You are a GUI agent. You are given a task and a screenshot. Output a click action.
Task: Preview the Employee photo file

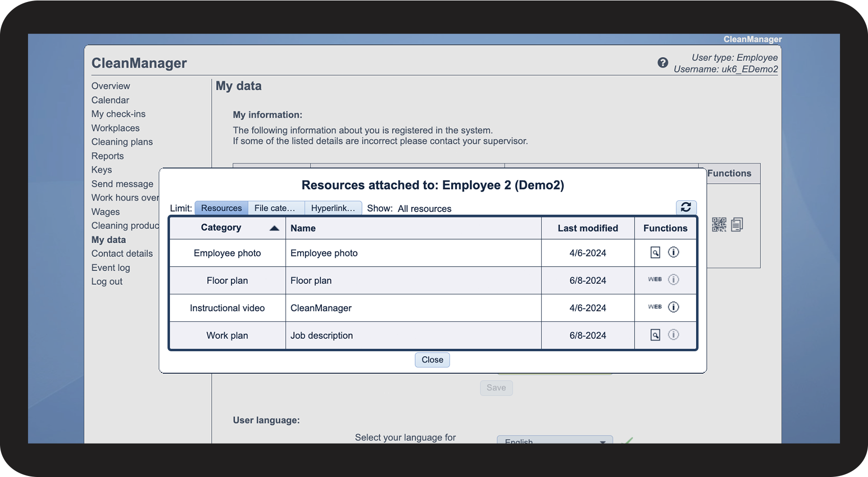pos(655,253)
